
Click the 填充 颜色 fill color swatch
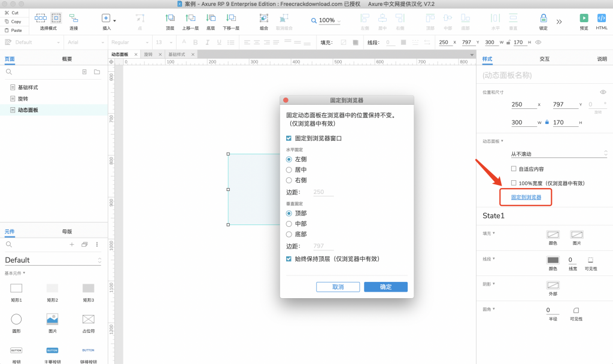click(553, 235)
